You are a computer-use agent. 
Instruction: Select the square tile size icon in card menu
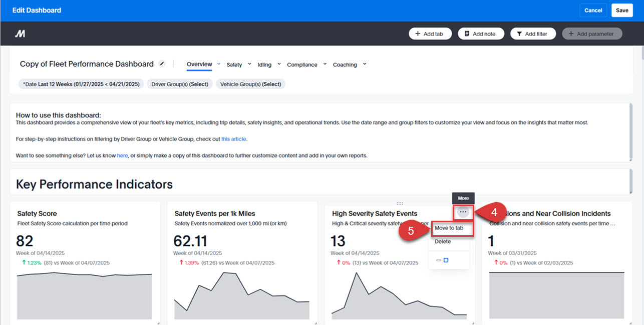[x=446, y=260]
